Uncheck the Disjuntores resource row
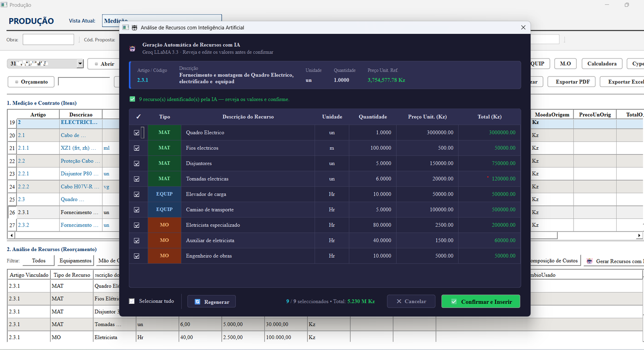 coord(137,163)
